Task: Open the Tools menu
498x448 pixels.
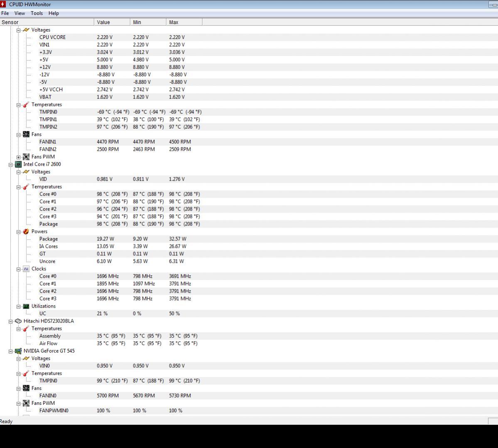Action: point(37,13)
